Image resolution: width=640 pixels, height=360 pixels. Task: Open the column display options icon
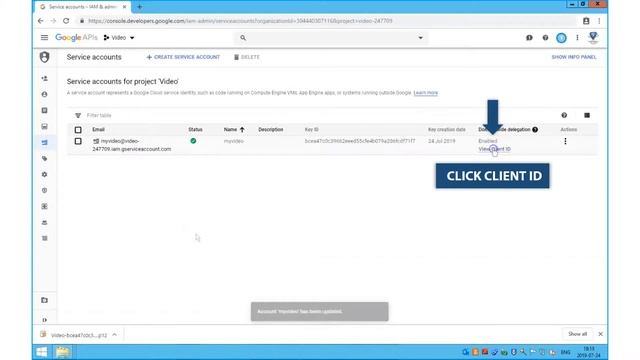pos(587,116)
